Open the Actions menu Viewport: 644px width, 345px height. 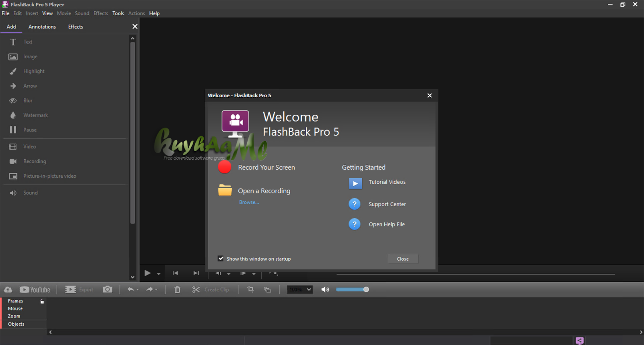point(136,13)
